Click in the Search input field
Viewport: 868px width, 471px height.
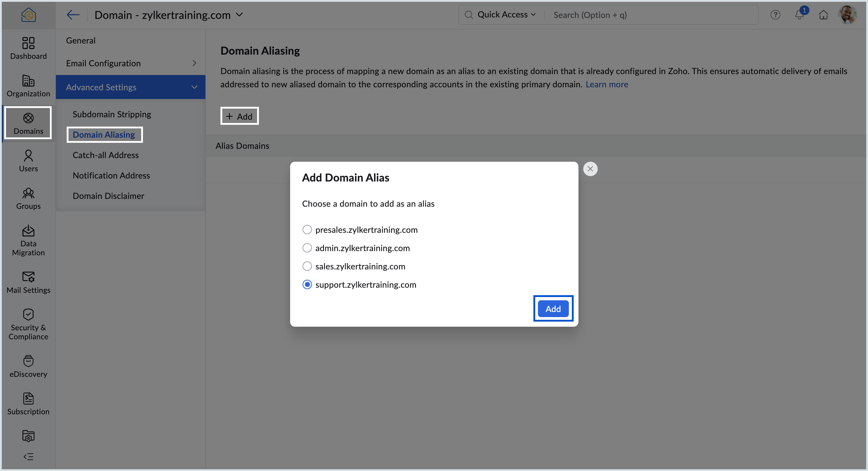pyautogui.click(x=650, y=15)
